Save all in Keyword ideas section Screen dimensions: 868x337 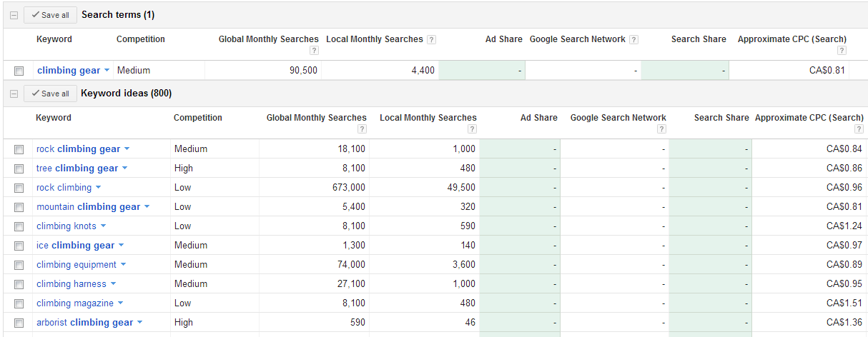(50, 94)
